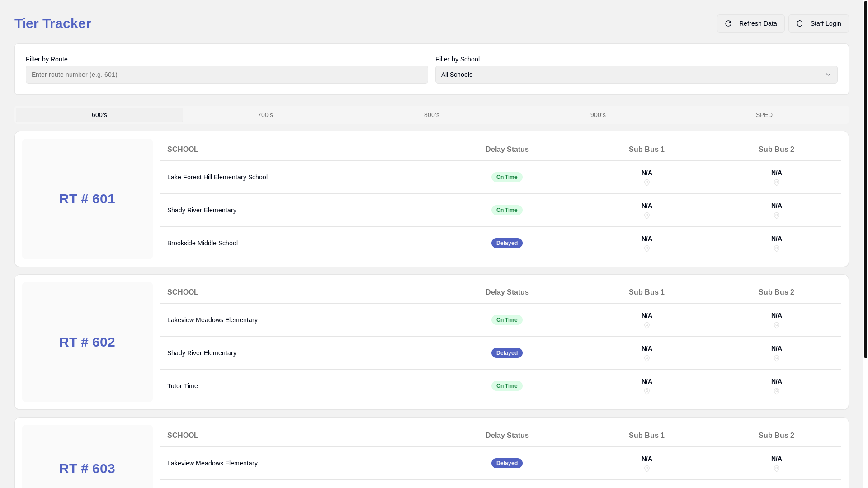
Task: Click the Delay Status header in RT 601 table
Action: coord(507,150)
